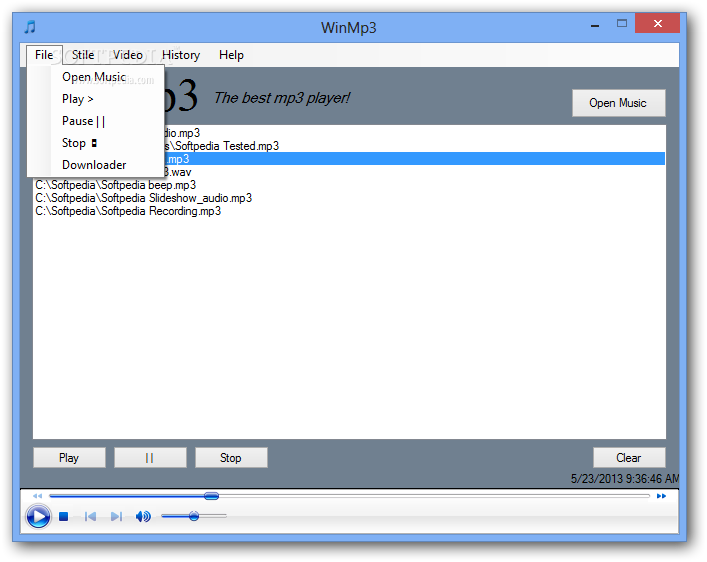The image size is (707, 562).
Task: Click the || pause button
Action: [x=150, y=458]
